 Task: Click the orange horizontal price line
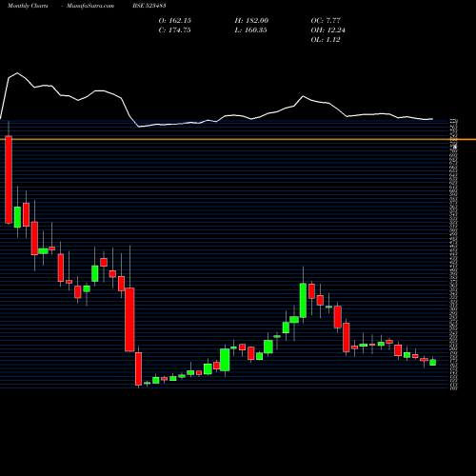pos(238,139)
